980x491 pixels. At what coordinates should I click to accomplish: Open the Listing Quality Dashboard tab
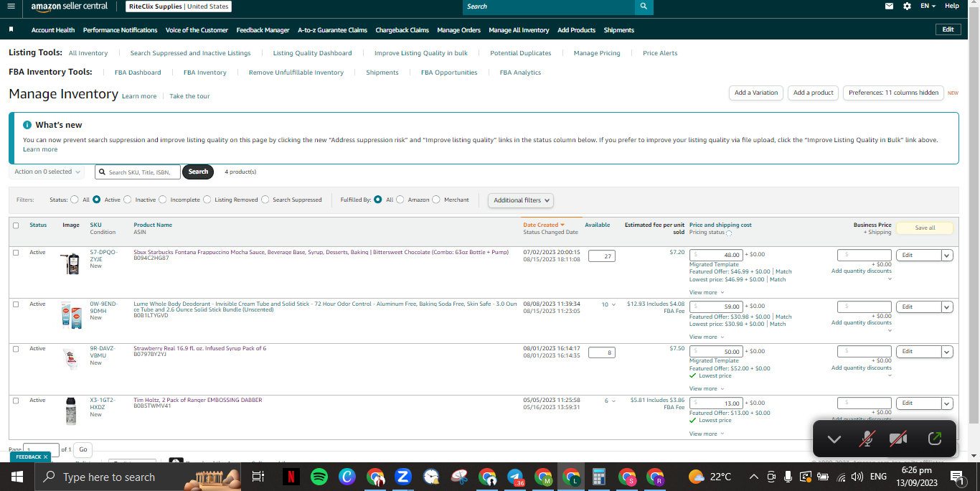[312, 53]
